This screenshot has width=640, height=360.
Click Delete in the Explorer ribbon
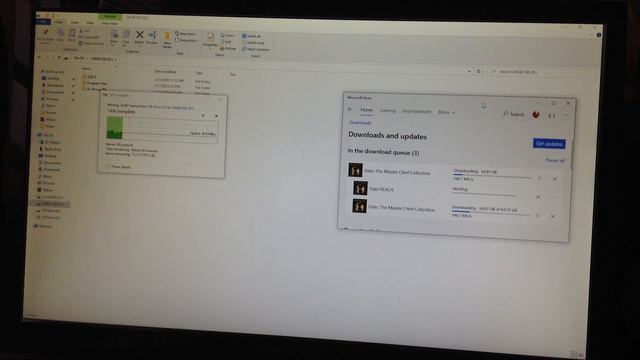pos(140,37)
